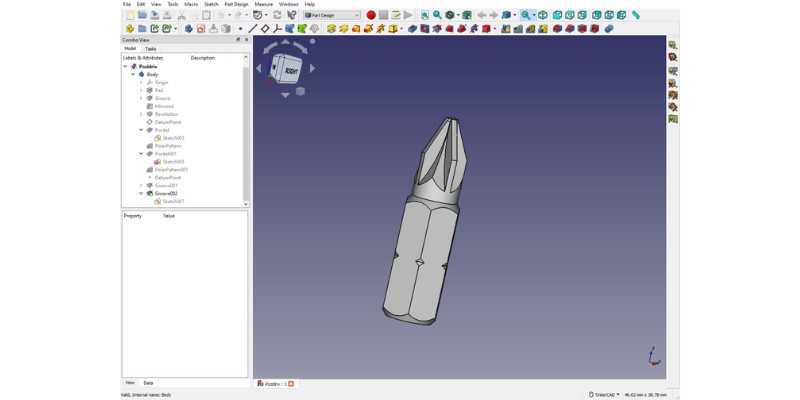Open the macro editor pencil icon
800x400 pixels.
[x=395, y=15]
